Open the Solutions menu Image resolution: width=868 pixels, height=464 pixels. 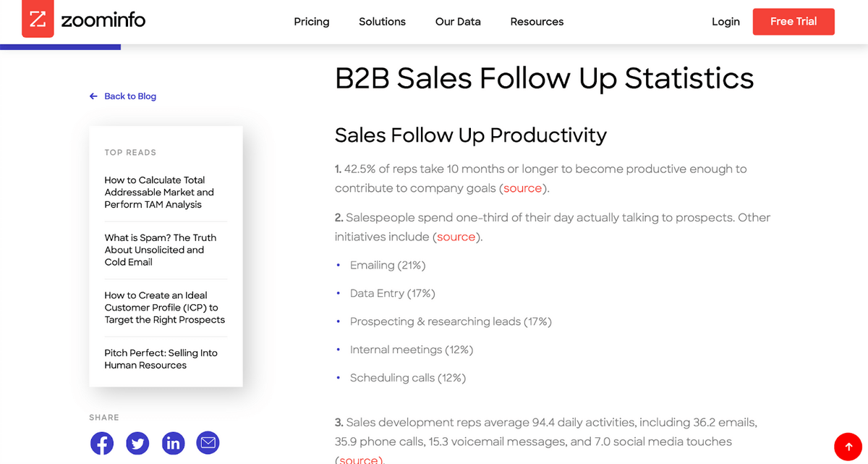pyautogui.click(x=382, y=22)
